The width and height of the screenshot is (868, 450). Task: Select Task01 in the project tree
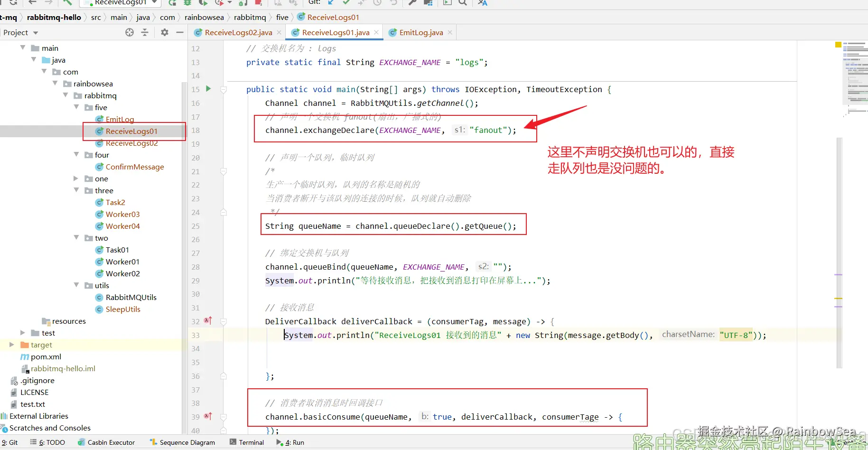(x=117, y=250)
